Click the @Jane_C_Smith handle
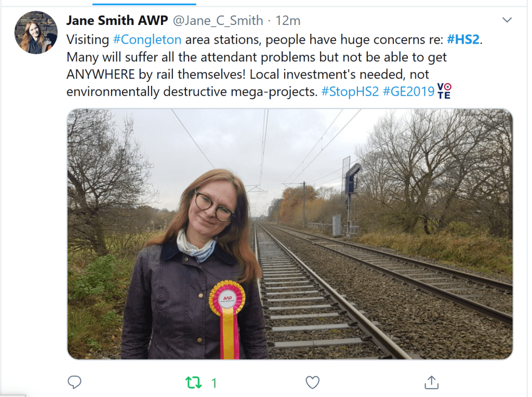532x397 pixels. point(218,21)
